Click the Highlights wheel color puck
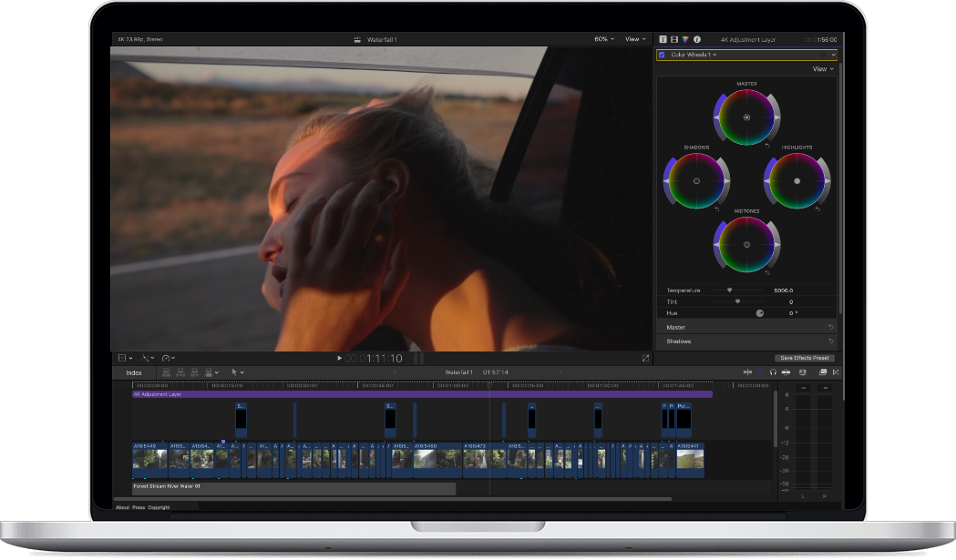Viewport: 956px width, 560px height. pos(797,181)
